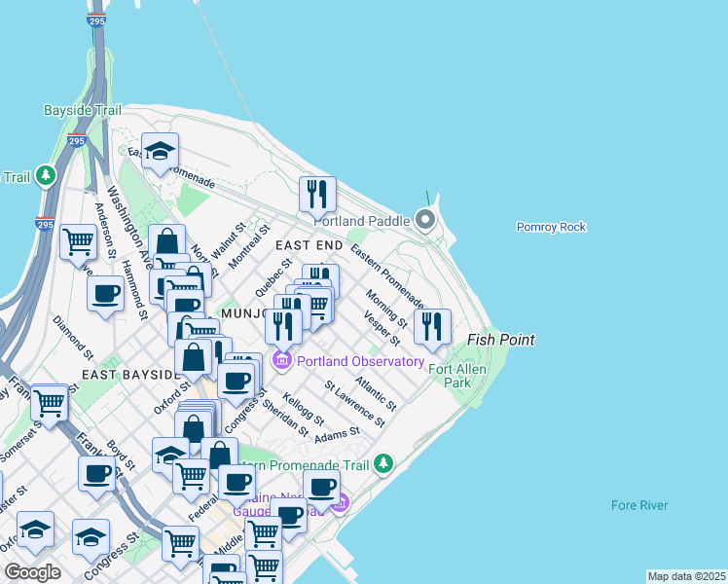Click the cafe marker near Boyd St
The height and width of the screenshot is (584, 728).
click(96, 475)
